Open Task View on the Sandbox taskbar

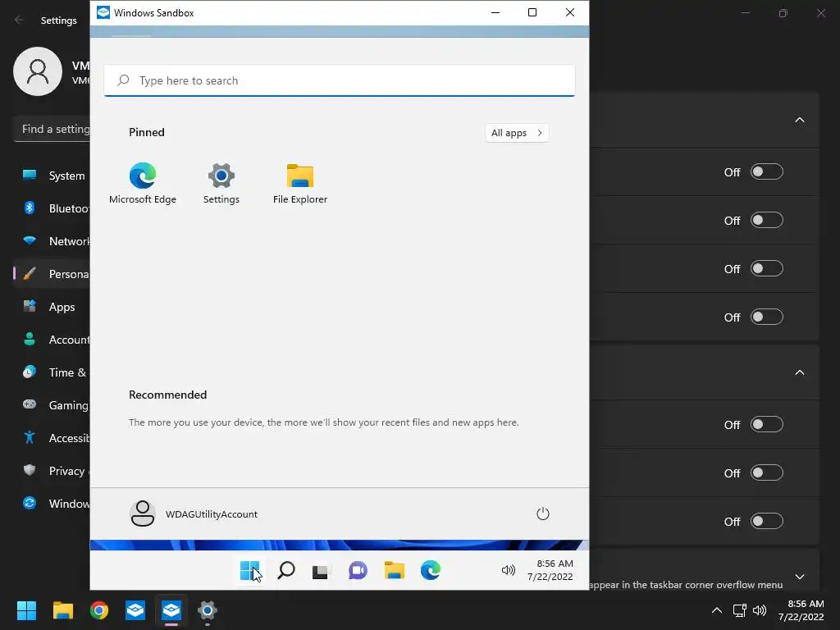pyautogui.click(x=322, y=571)
